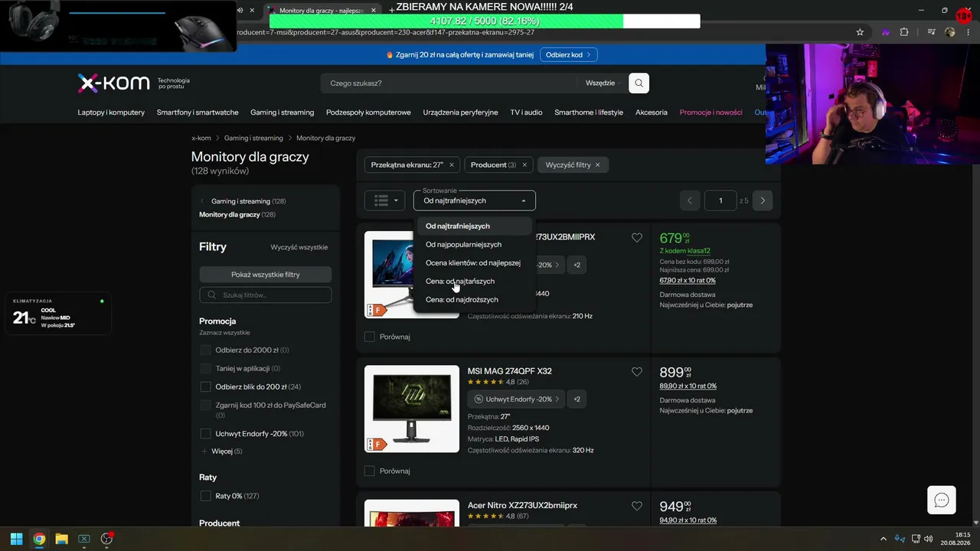Sort by Ocena klientów: od najlepszej

click(473, 262)
